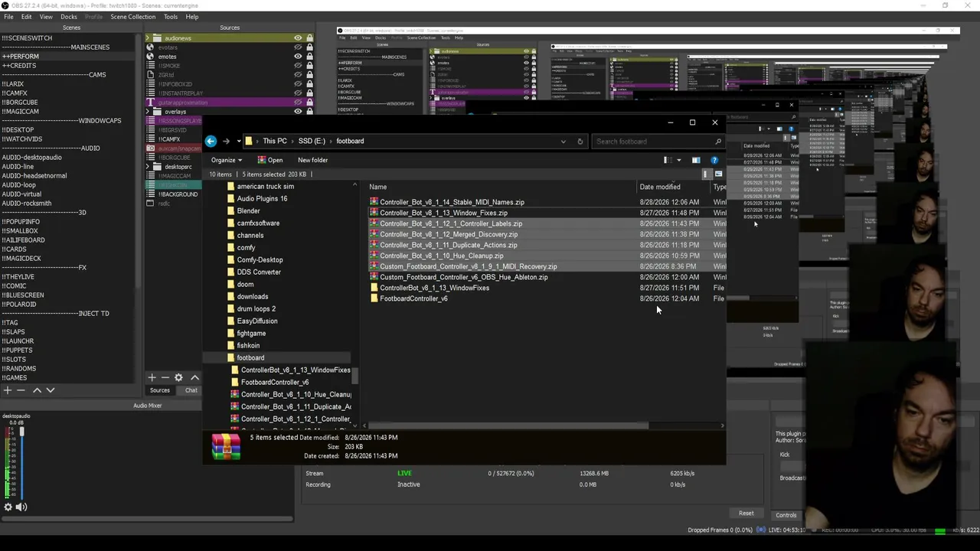Image resolution: width=980 pixels, height=551 pixels.
Task: Create a New folder in footboard
Action: [x=312, y=160]
